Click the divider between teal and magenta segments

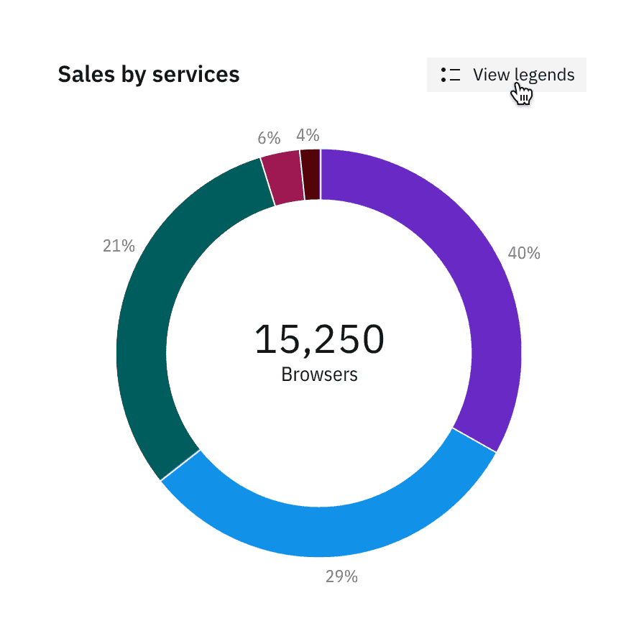[267, 181]
